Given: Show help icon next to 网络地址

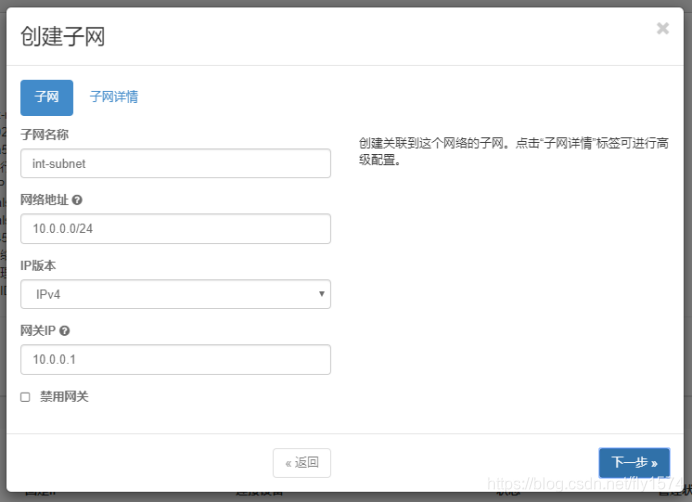Looking at the screenshot, I should (77, 200).
